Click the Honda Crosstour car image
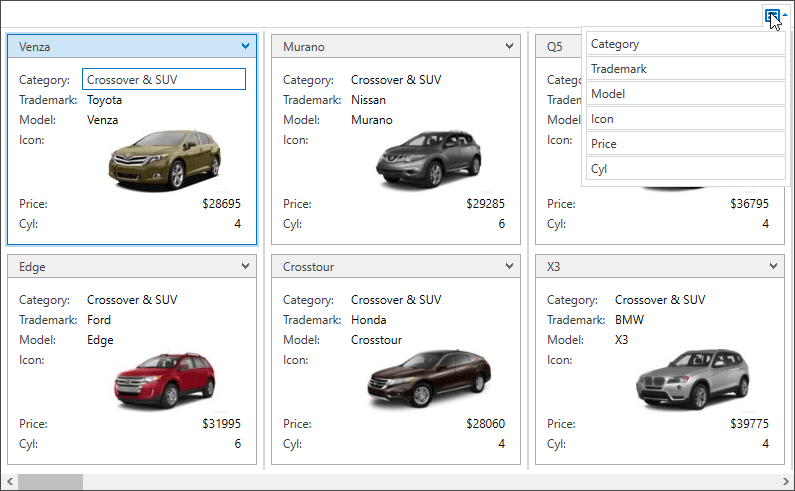 pos(429,378)
